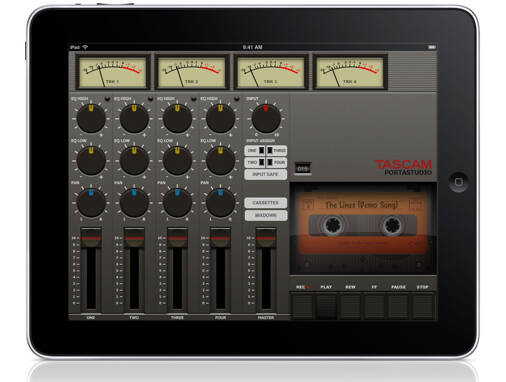The width and height of the screenshot is (506, 382).
Task: Toggle track two LED indicator button
Action: (x=150, y=99)
